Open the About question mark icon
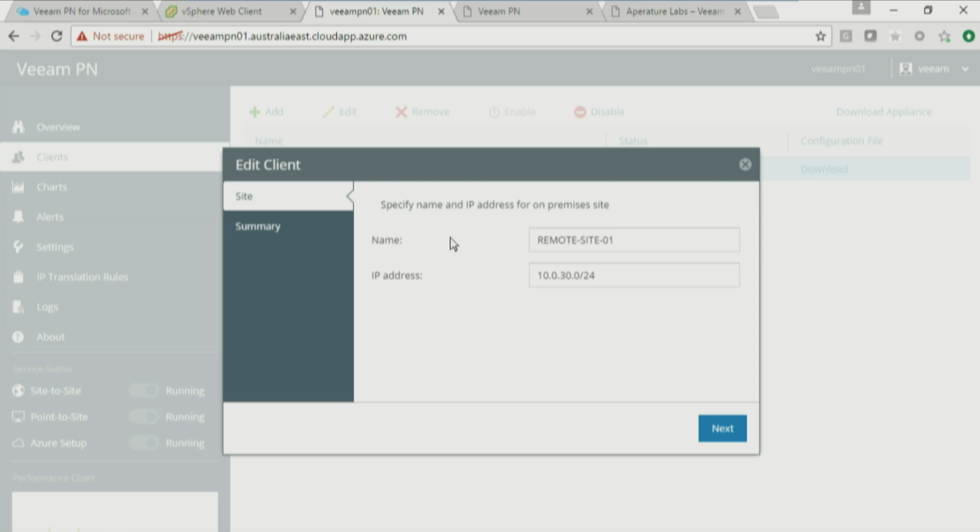This screenshot has width=980, height=532. 19,337
